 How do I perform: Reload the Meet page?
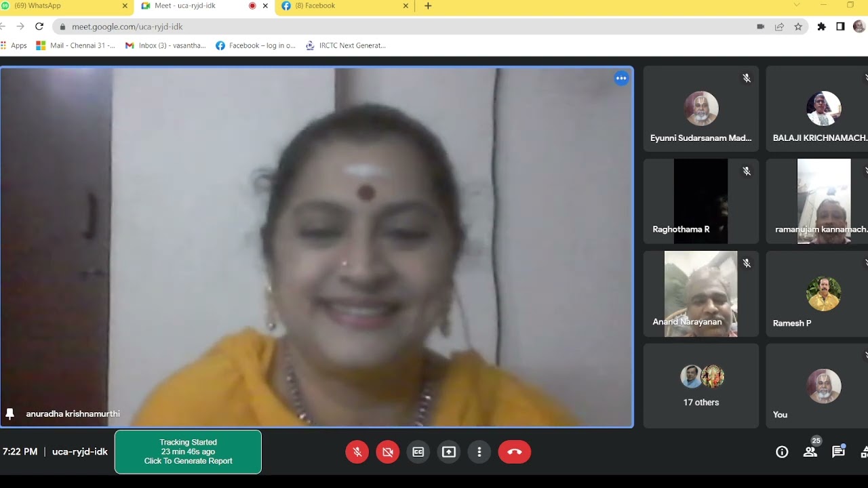pos(39,26)
